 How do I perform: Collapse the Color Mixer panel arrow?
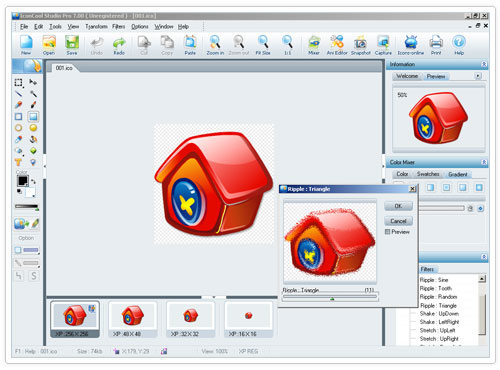484,162
